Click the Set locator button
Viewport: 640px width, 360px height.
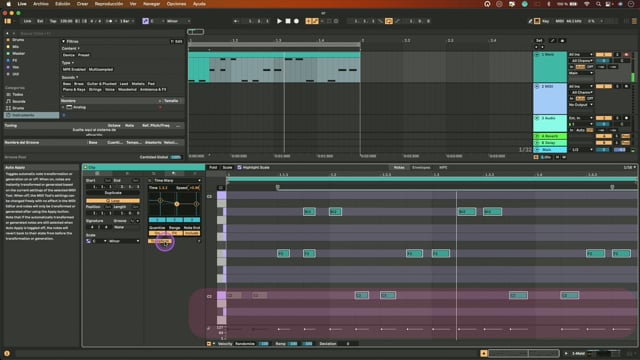click(x=539, y=40)
